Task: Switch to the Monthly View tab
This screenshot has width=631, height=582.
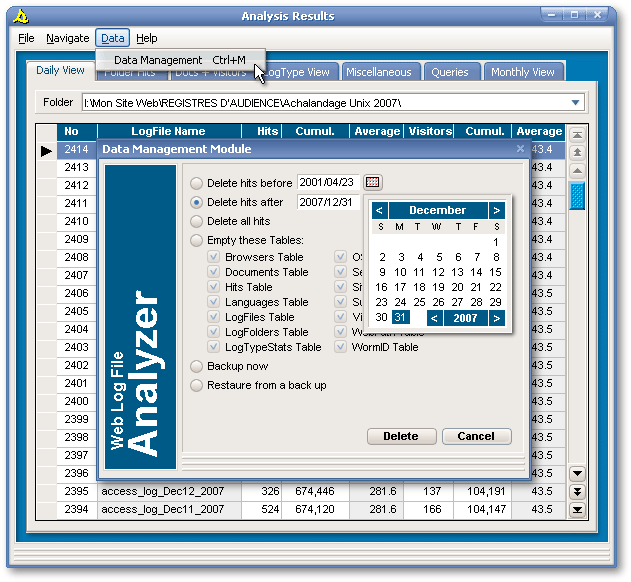Action: click(x=523, y=72)
